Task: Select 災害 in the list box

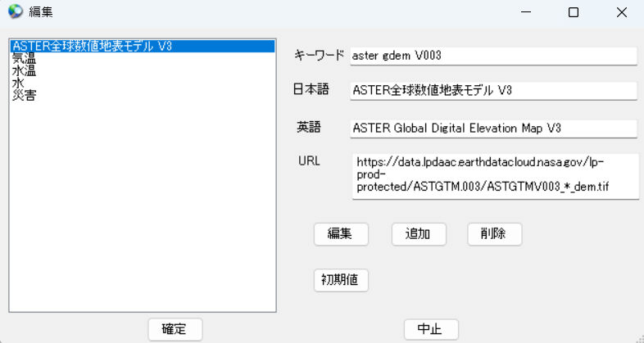Action: pyautogui.click(x=24, y=96)
